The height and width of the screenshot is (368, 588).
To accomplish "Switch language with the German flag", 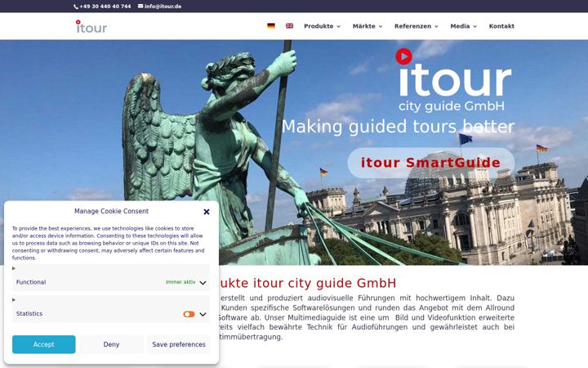I will [271, 26].
